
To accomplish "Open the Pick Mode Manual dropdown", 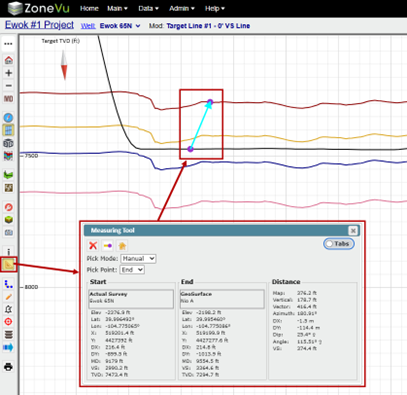I will pos(138,258).
